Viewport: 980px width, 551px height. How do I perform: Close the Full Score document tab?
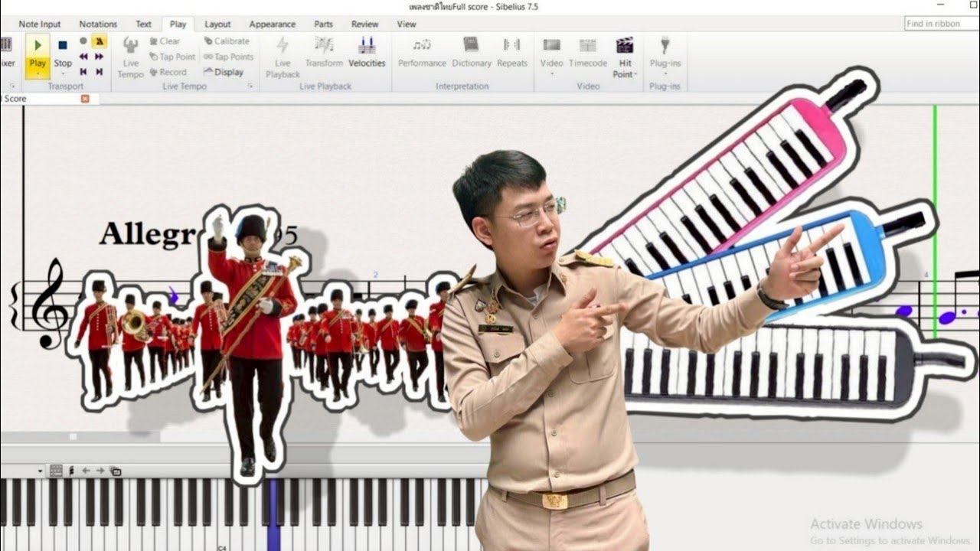(85, 99)
